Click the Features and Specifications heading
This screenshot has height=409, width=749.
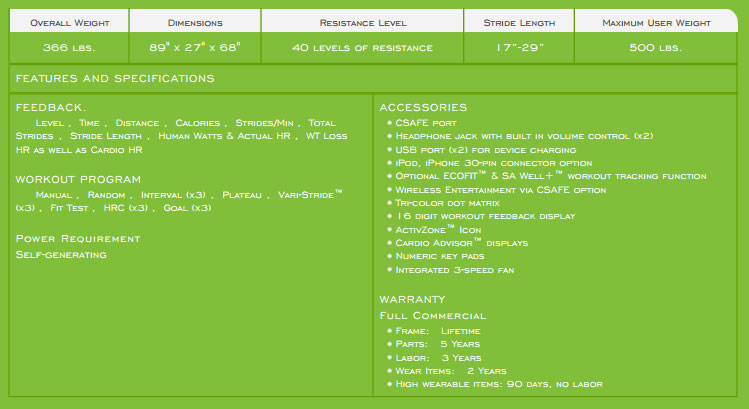pyautogui.click(x=115, y=78)
